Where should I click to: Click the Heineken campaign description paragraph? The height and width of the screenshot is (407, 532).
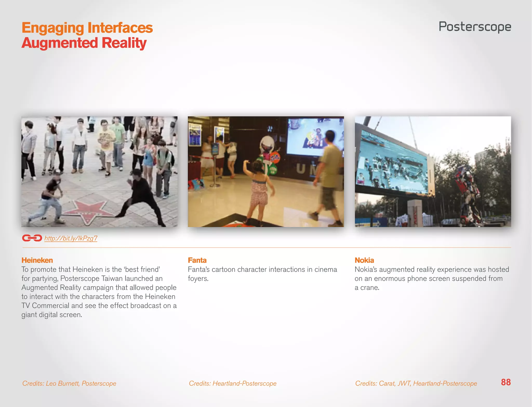point(99,292)
